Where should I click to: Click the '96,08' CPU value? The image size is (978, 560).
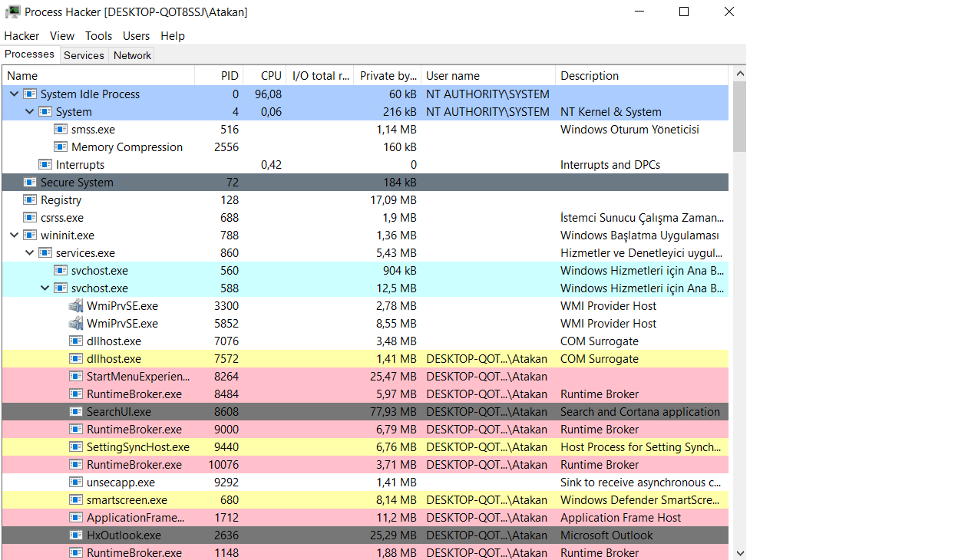pos(268,94)
